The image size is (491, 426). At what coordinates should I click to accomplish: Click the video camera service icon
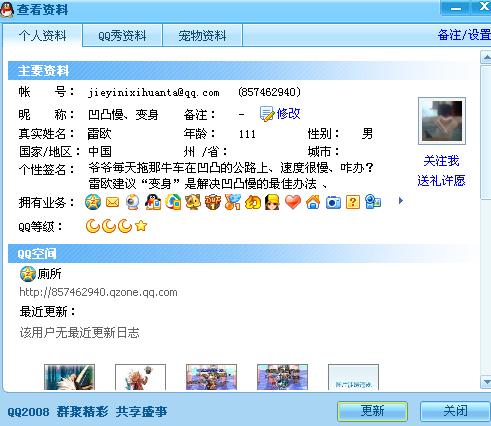click(373, 202)
